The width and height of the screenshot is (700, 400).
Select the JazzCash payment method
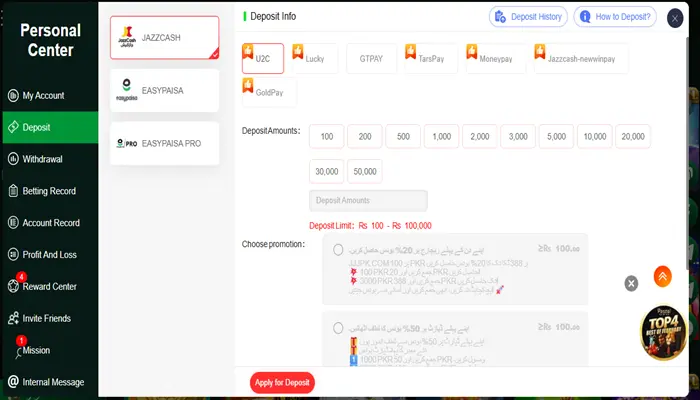coord(164,37)
